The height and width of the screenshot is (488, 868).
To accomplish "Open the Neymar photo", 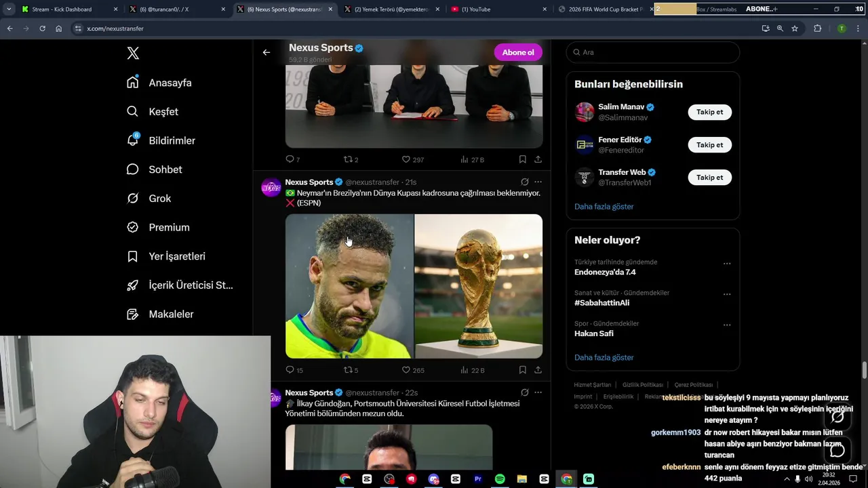I will tap(349, 286).
